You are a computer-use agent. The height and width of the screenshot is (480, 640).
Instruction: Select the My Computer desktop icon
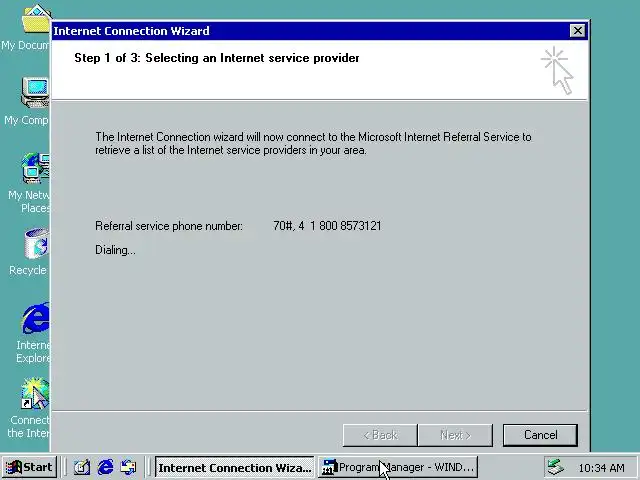pos(26,101)
